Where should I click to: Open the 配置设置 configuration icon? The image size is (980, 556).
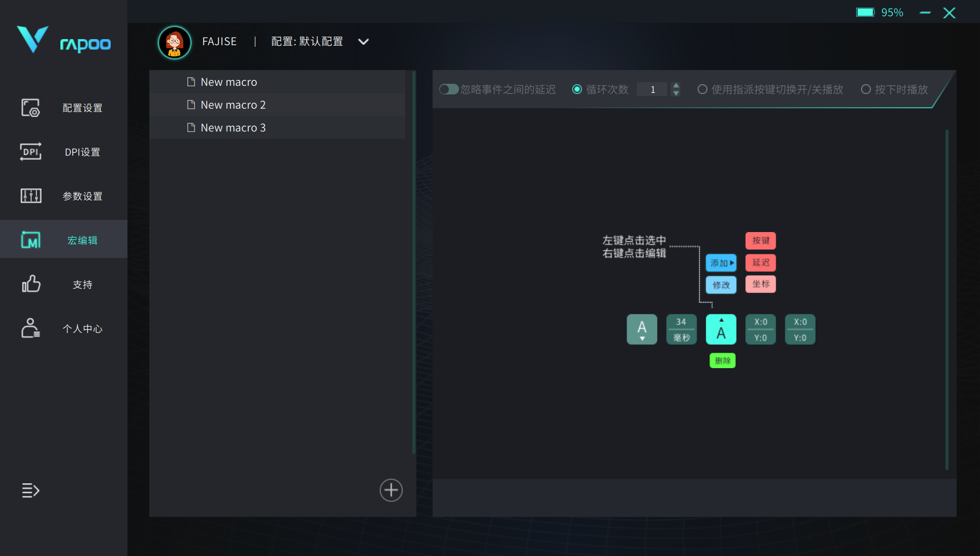[30, 108]
